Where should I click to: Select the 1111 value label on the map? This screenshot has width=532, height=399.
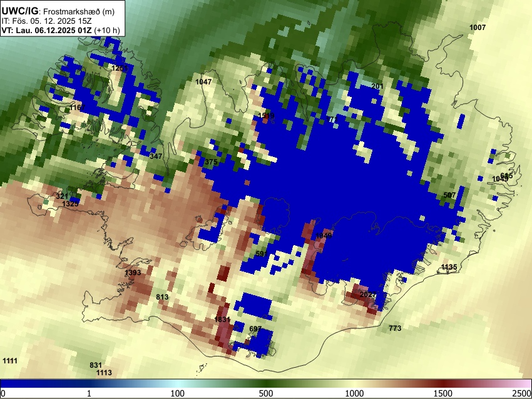[x=10, y=361]
